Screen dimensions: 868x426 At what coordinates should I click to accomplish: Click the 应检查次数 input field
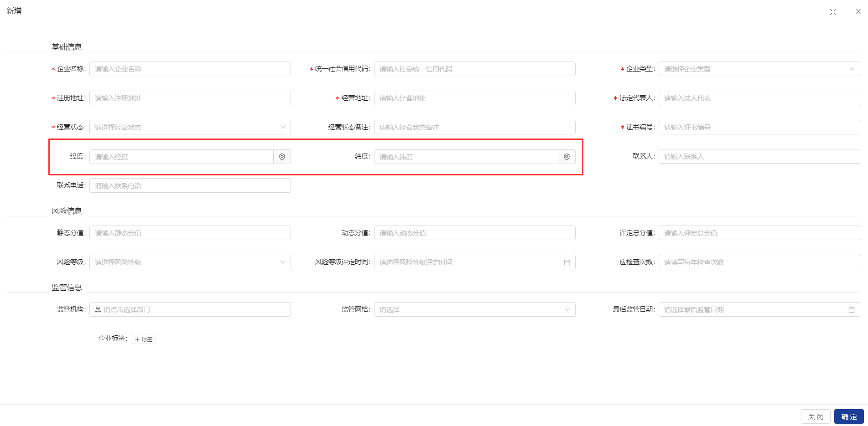(759, 262)
